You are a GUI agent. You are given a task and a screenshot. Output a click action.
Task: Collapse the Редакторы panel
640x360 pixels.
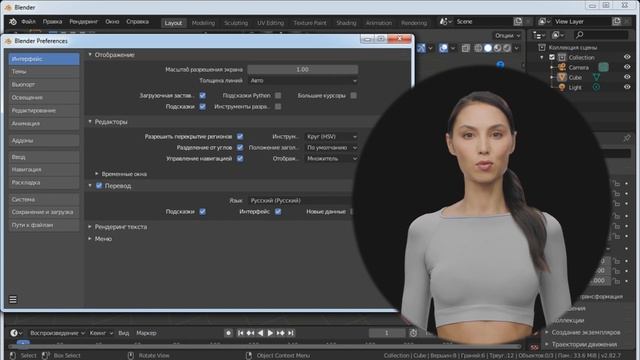pyautogui.click(x=90, y=122)
